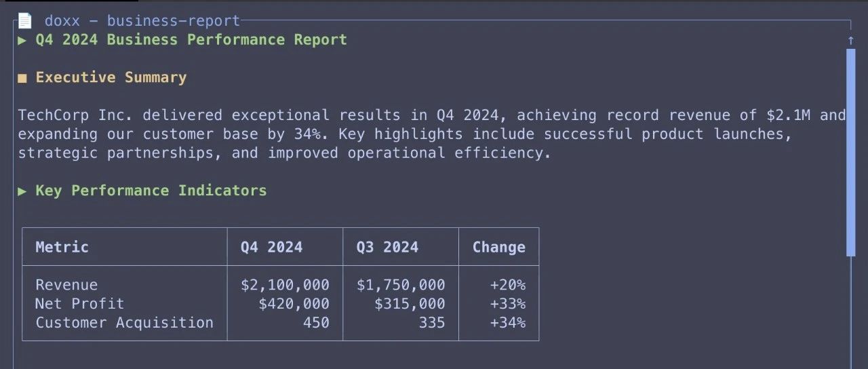868x369 pixels.
Task: Click the triangle marker before Q4 2024 Business Performance Report
Action: [22, 40]
